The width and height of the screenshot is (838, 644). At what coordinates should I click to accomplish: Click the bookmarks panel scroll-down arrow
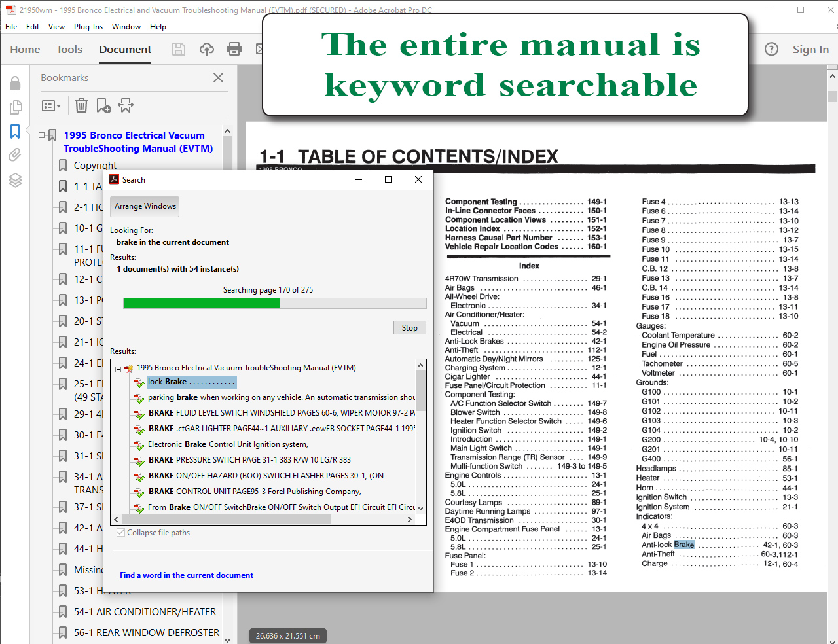click(x=227, y=639)
